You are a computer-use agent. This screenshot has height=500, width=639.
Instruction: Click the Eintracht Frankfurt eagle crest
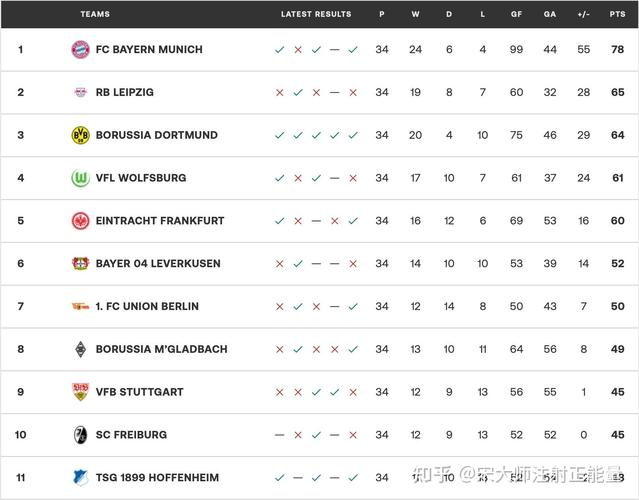[x=80, y=221]
